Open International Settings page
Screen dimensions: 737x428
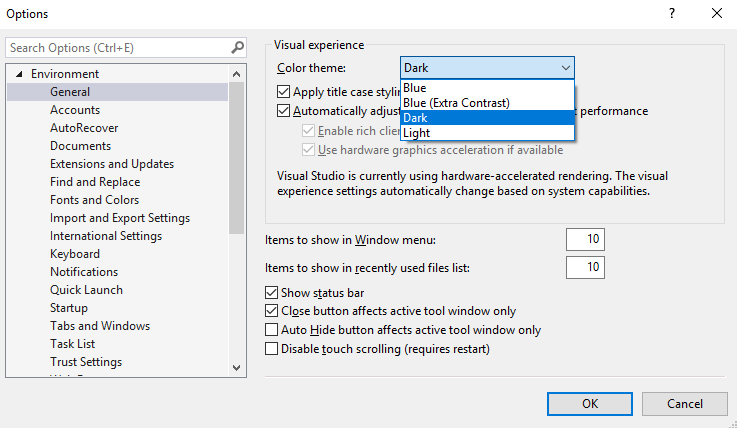point(106,236)
